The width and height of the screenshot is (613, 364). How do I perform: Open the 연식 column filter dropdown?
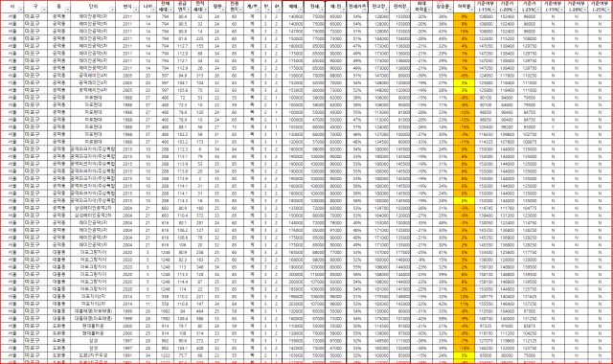tap(136, 10)
